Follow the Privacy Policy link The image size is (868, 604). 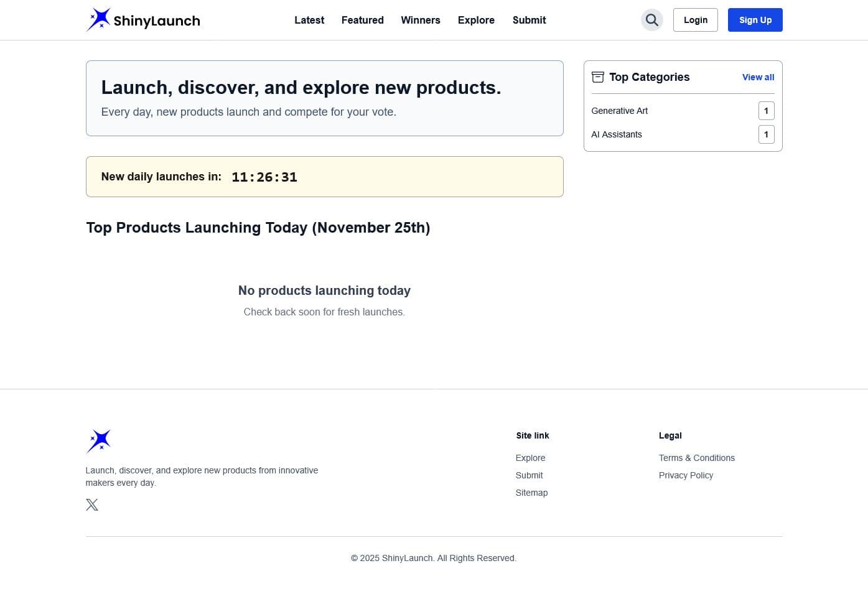tap(686, 475)
